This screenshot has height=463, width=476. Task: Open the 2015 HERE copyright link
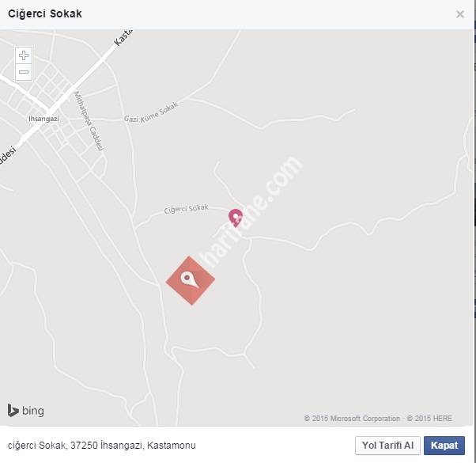point(436,418)
